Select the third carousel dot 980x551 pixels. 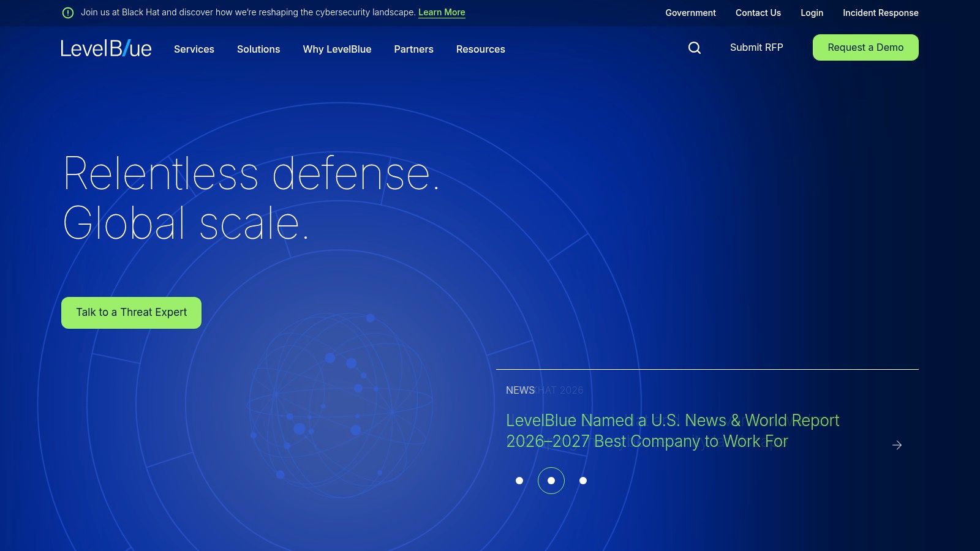[583, 481]
